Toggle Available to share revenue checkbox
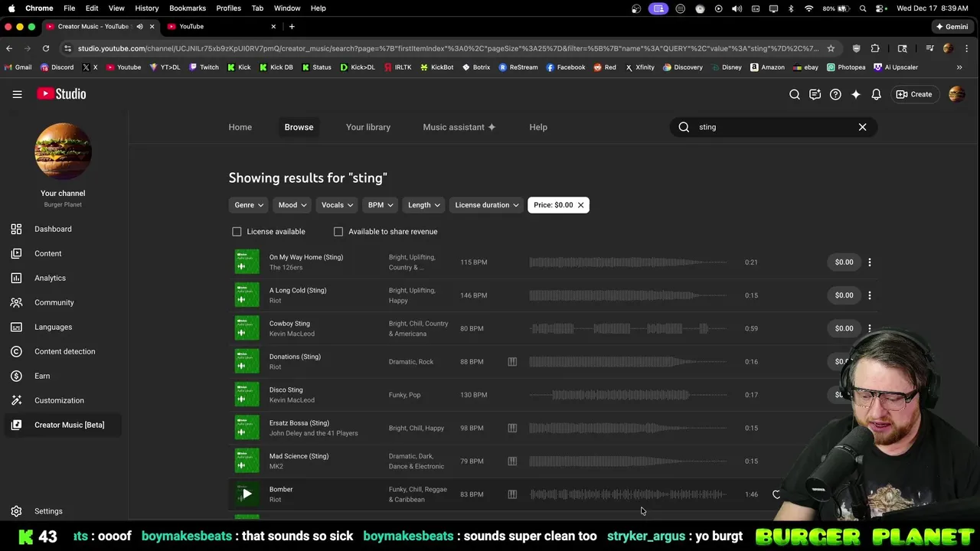 [x=338, y=232]
